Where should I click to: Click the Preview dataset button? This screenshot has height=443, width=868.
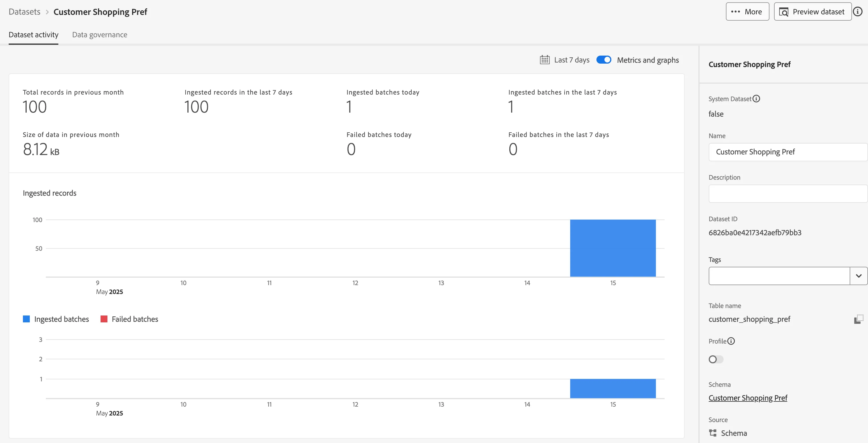(x=812, y=11)
